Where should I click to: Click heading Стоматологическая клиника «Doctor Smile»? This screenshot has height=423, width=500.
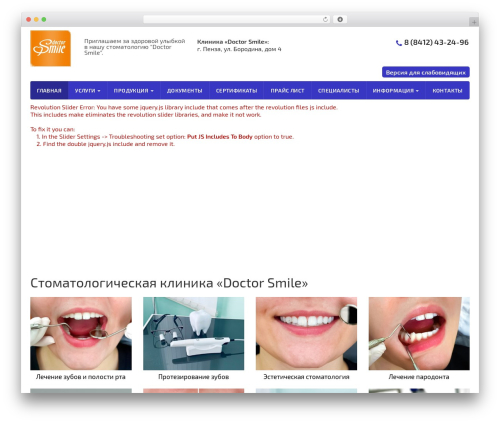point(169,283)
